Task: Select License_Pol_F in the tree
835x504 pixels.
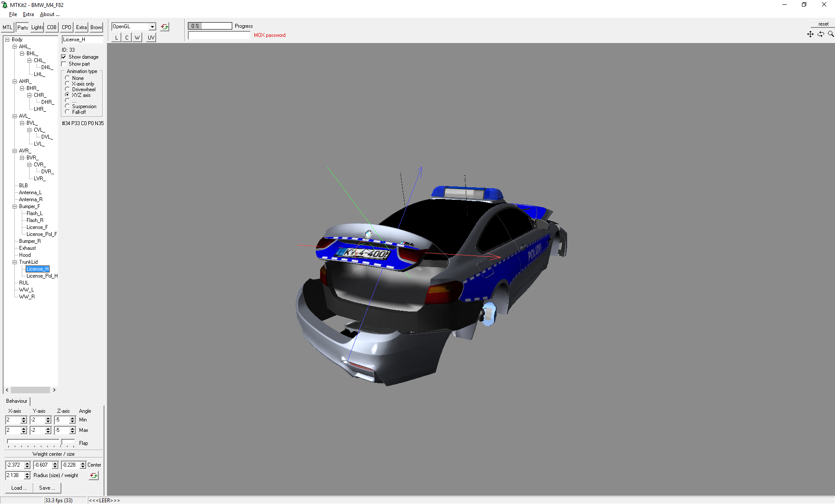Action: 41,234
